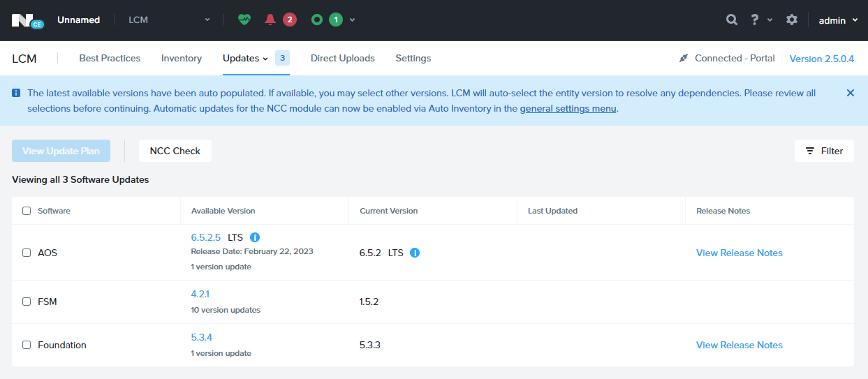The width and height of the screenshot is (868, 379).
Task: Open search with the magnifier icon
Action: pos(732,20)
